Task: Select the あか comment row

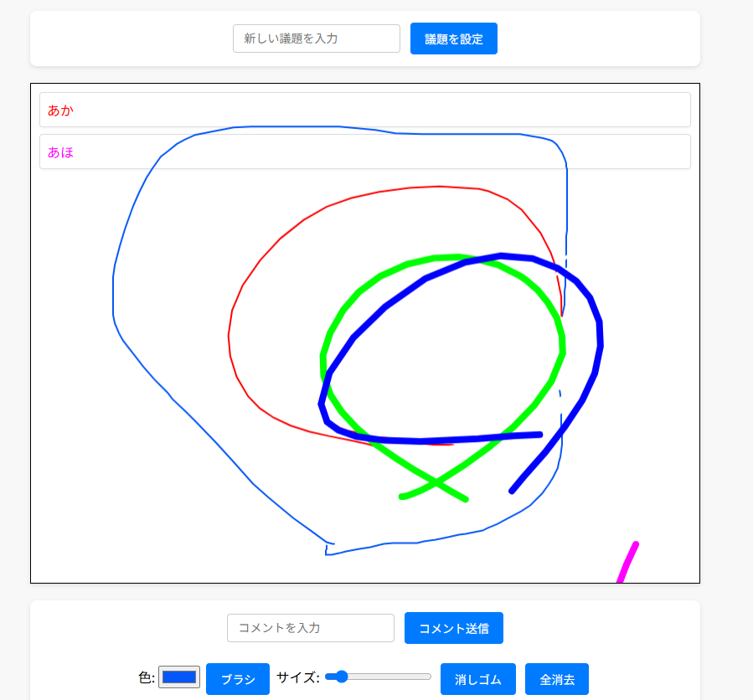Action: coord(365,110)
